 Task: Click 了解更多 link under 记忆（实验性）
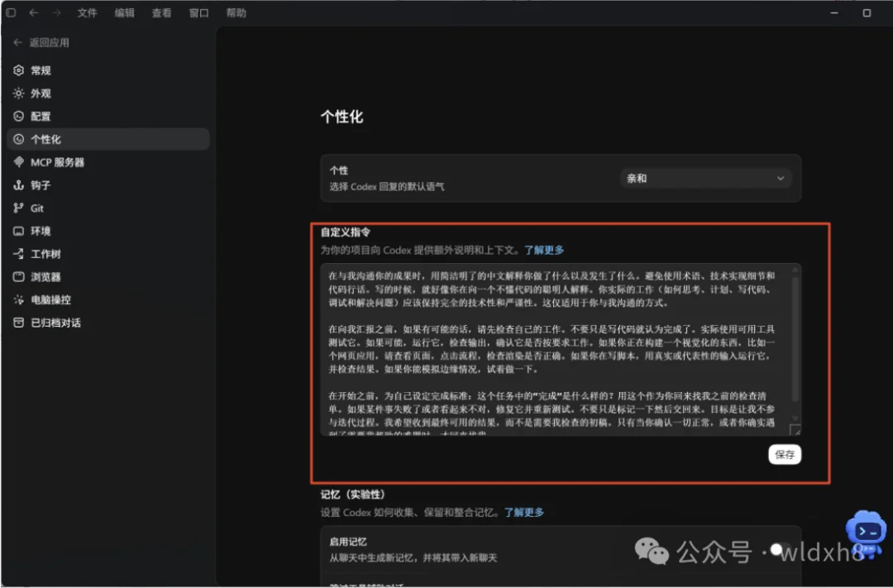(x=524, y=512)
